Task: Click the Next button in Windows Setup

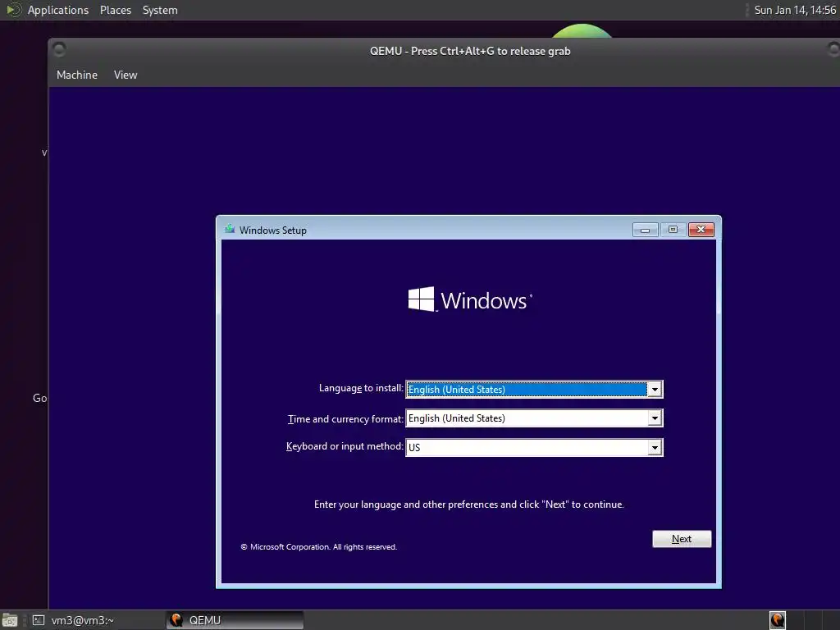Action: (682, 539)
